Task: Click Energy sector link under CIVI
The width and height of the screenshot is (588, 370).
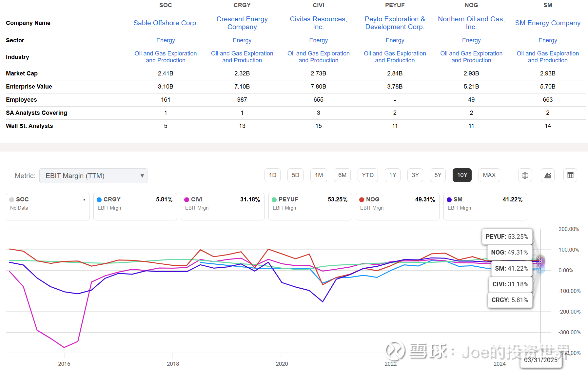Action: pos(319,40)
